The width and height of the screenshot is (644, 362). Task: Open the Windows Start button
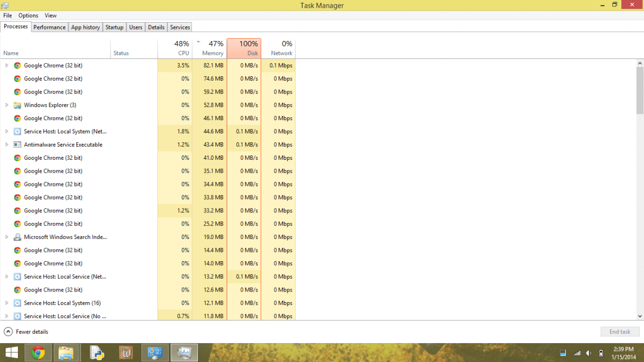coord(12,353)
